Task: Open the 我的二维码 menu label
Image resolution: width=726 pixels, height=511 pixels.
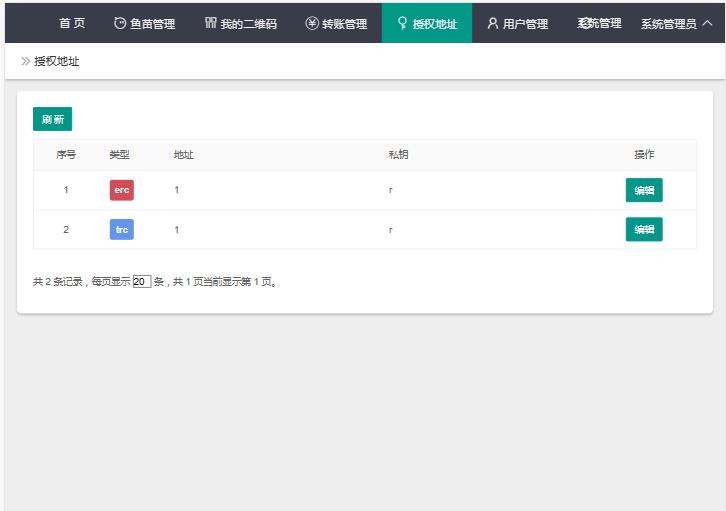Action: coord(249,24)
